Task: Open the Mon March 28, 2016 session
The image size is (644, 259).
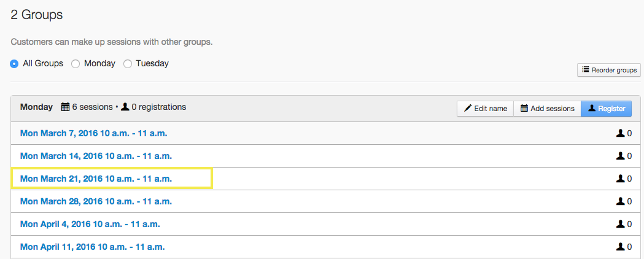Action: coord(96,201)
